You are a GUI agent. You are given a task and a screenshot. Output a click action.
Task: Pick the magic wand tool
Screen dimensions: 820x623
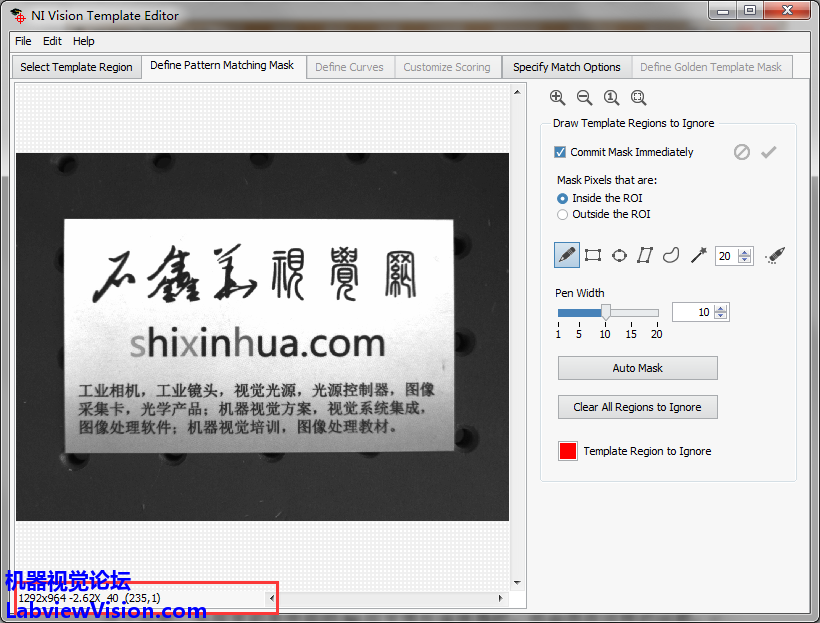tap(698, 255)
